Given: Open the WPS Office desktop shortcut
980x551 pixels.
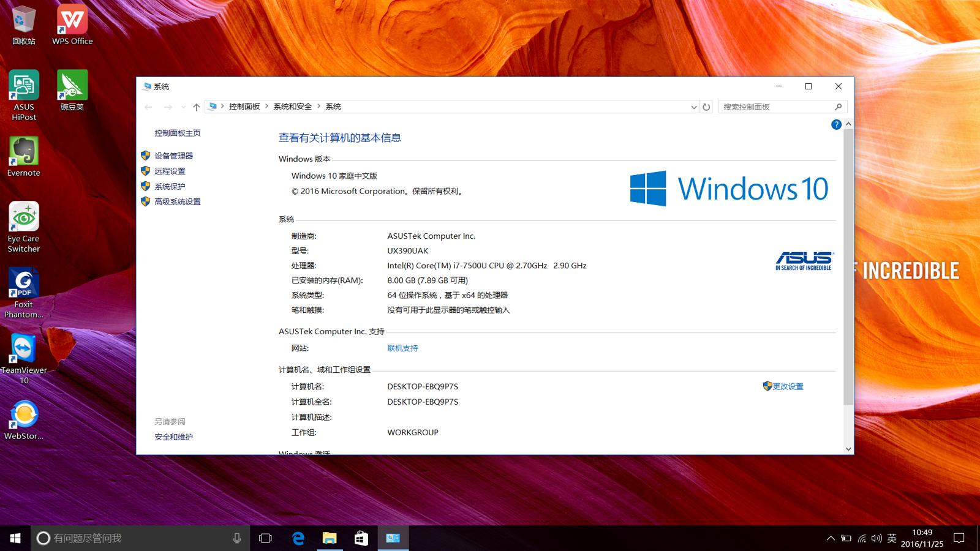Looking at the screenshot, I should tap(72, 25).
